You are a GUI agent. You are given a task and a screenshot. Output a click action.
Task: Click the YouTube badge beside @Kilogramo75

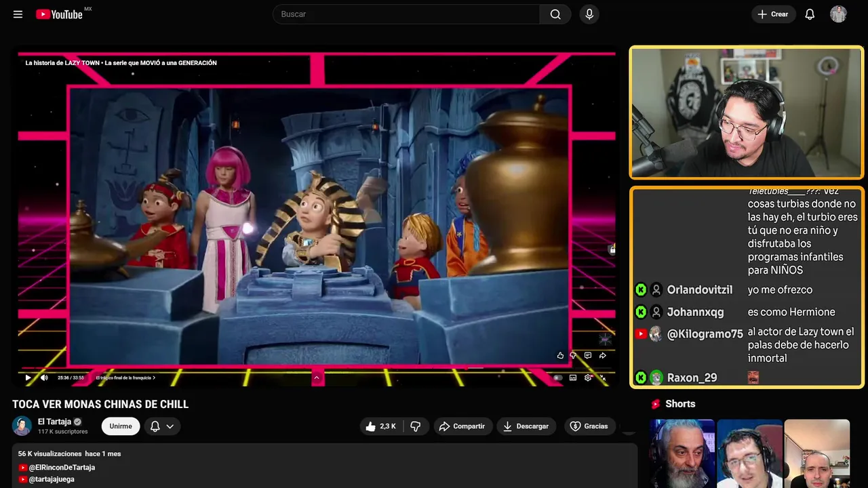(x=641, y=333)
